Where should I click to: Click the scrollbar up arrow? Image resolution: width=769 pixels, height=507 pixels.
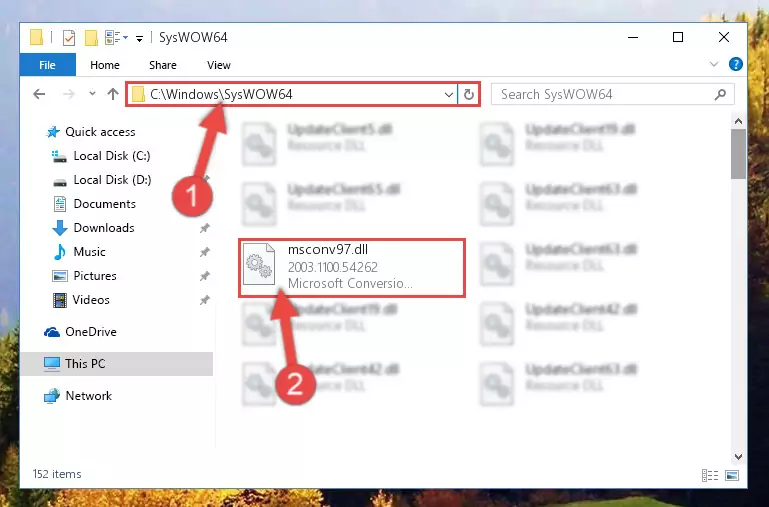738,121
